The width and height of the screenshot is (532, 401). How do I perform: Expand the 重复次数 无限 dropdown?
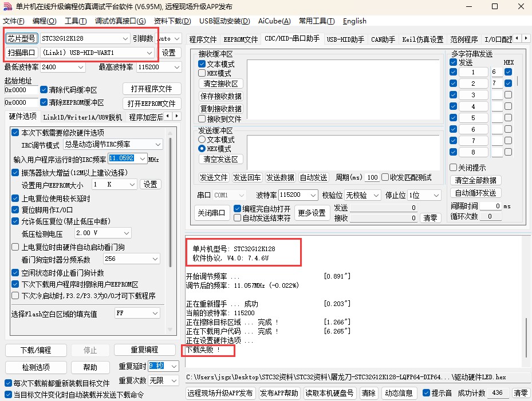(174, 380)
